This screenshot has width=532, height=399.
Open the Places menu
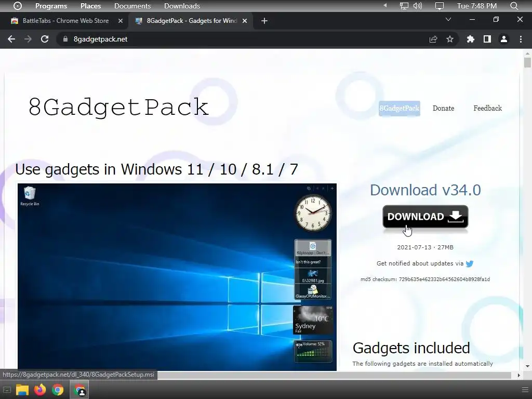click(x=90, y=6)
